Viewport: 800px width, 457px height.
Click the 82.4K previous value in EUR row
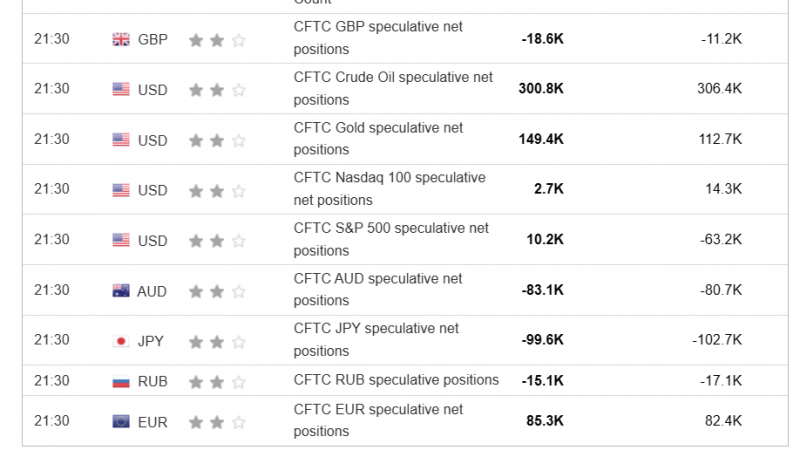tap(723, 421)
